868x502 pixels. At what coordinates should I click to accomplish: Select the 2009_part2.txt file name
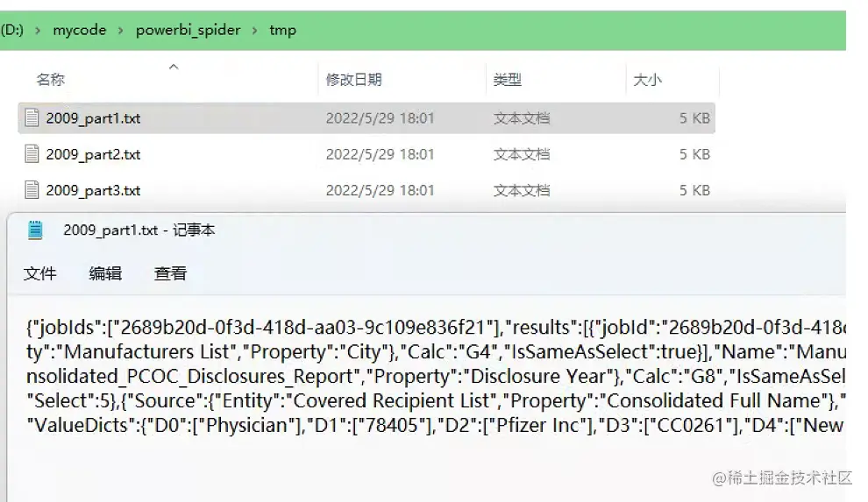point(93,154)
